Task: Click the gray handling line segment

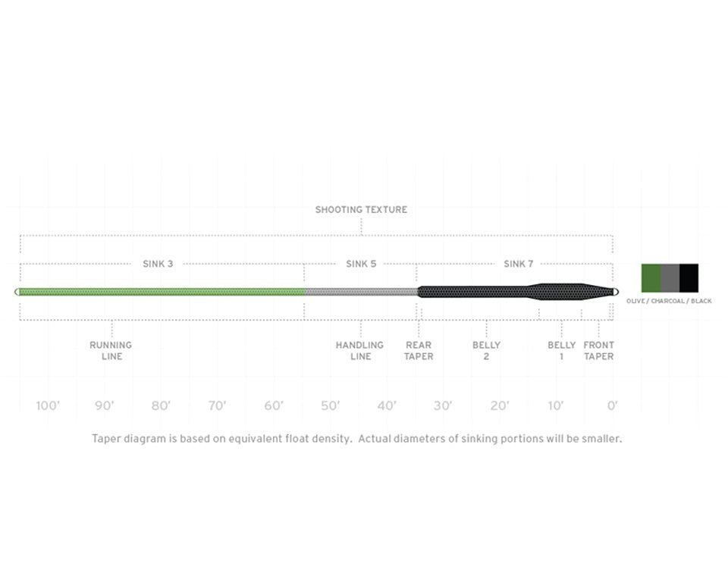Action: (361, 292)
